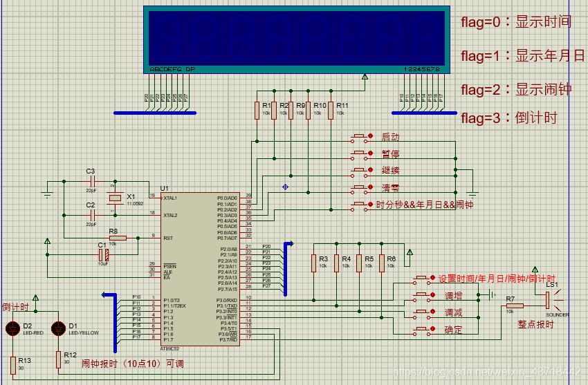588x385 pixels.
Task: Select resistor R2 pull-up
Action: [274, 111]
